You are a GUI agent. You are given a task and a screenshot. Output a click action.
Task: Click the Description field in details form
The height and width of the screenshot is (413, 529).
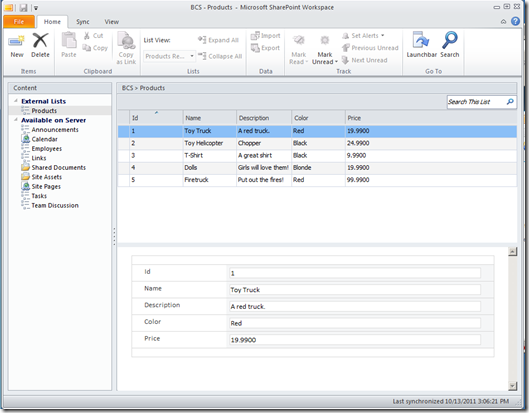coord(355,306)
